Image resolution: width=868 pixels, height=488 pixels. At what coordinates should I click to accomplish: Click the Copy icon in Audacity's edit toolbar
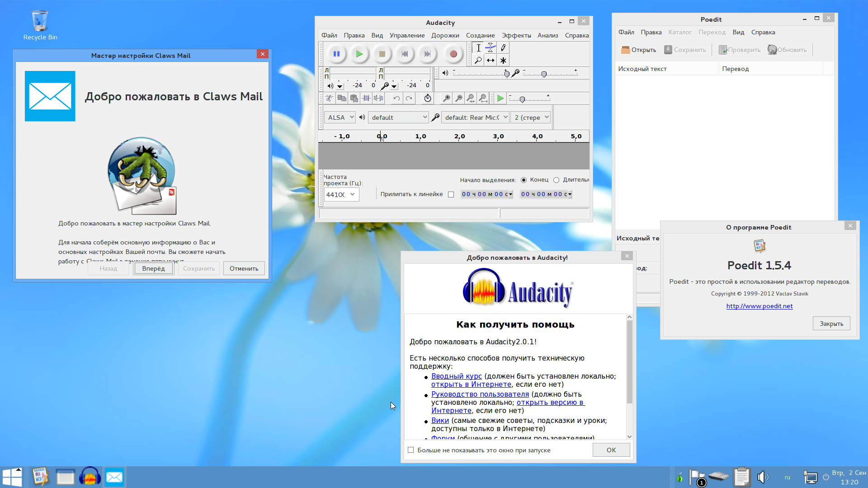tap(342, 98)
